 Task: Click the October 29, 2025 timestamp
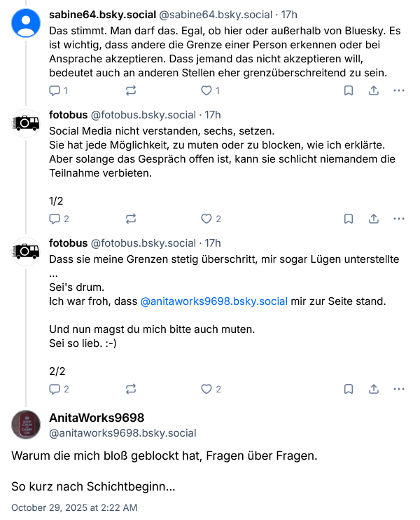pyautogui.click(x=74, y=507)
